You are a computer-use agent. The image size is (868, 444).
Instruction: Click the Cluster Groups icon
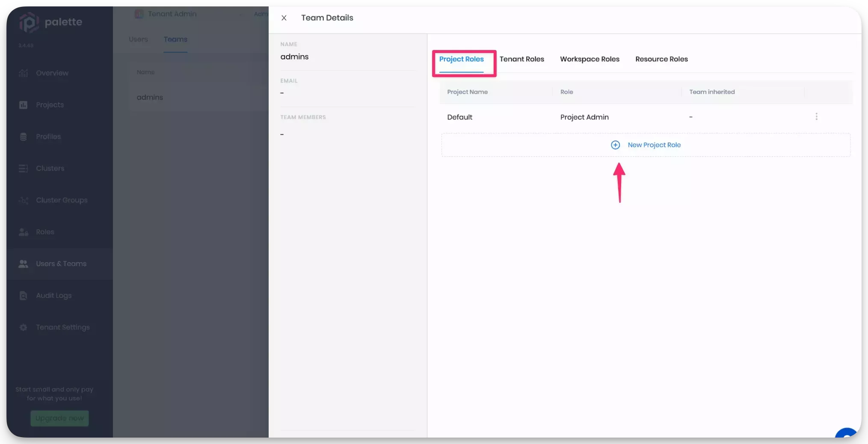pos(24,200)
